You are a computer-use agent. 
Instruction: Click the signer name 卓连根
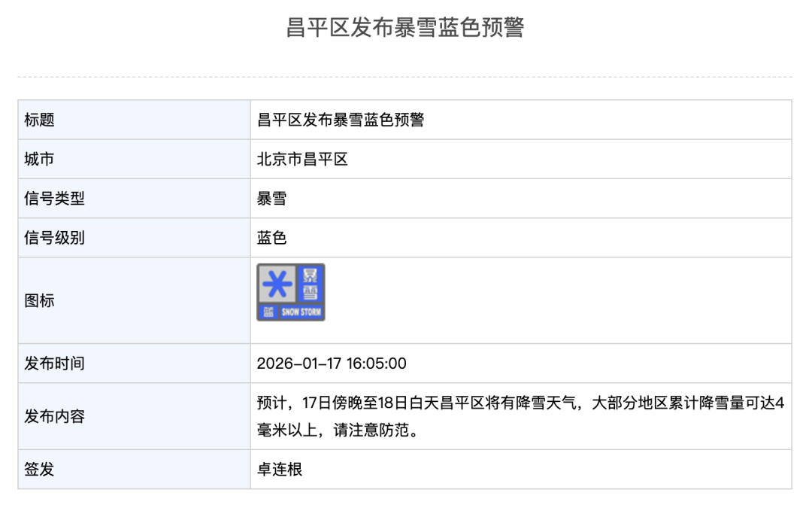(x=280, y=470)
